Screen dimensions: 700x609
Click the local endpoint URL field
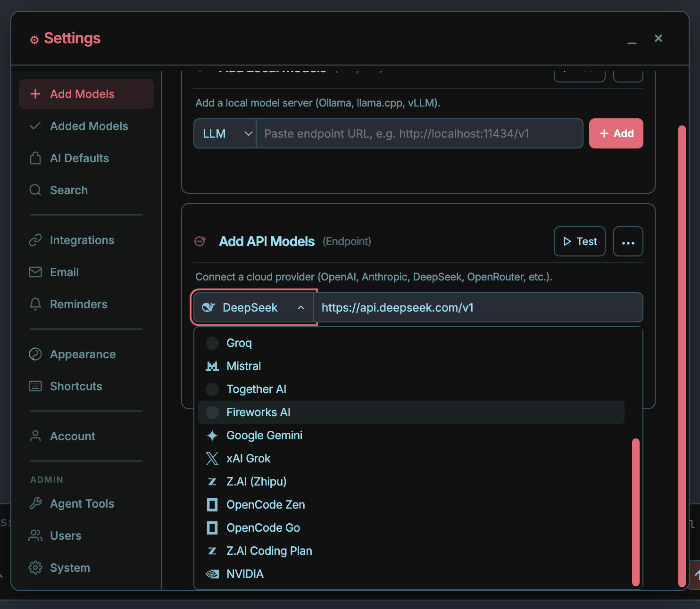coord(419,133)
